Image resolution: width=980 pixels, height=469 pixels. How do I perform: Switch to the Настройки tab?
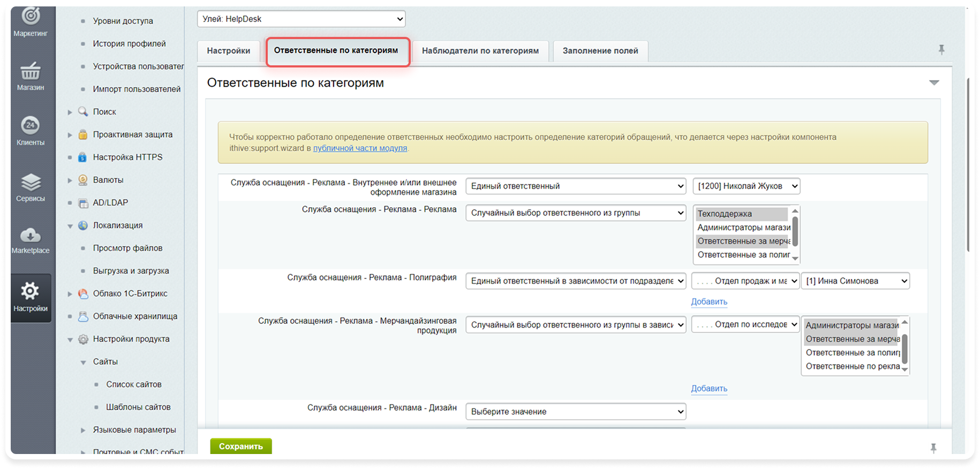tap(229, 51)
